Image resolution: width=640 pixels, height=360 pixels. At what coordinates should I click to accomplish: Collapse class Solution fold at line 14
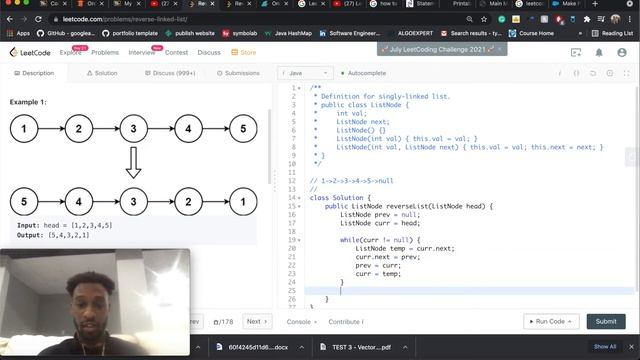pyautogui.click(x=299, y=198)
